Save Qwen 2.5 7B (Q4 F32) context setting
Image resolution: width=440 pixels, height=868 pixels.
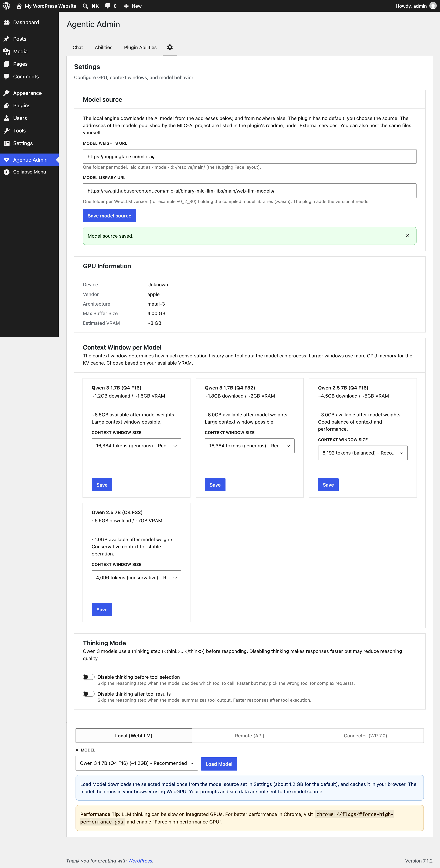click(102, 610)
